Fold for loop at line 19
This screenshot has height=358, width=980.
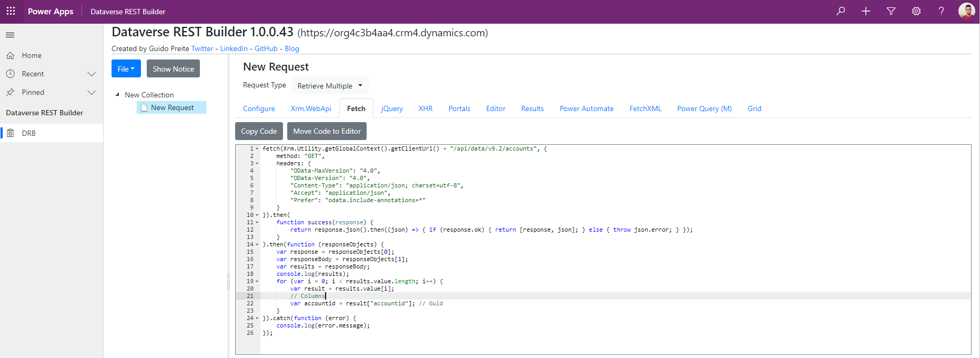[x=257, y=282]
